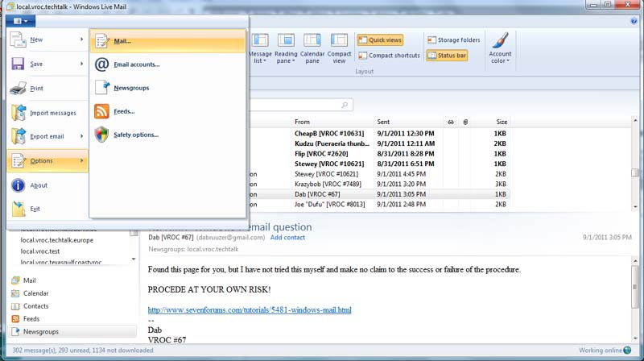
Task: Open the Reading pane dropdown
Action: pos(286,48)
